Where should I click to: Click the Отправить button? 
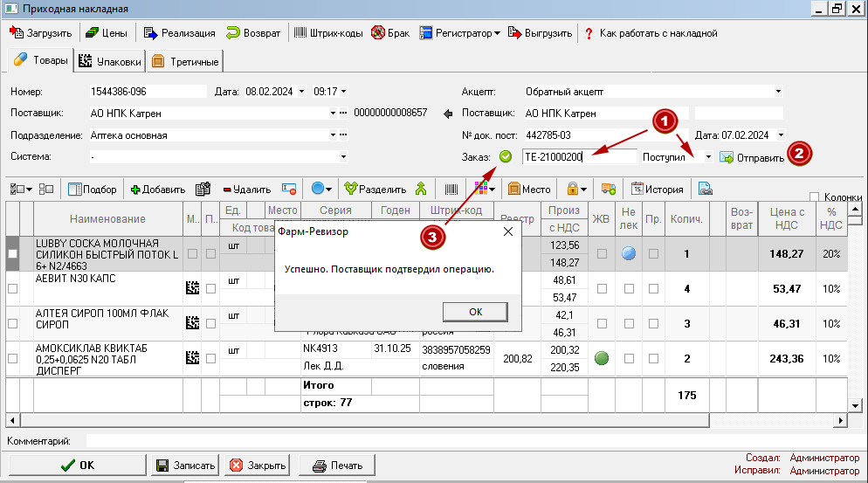752,158
